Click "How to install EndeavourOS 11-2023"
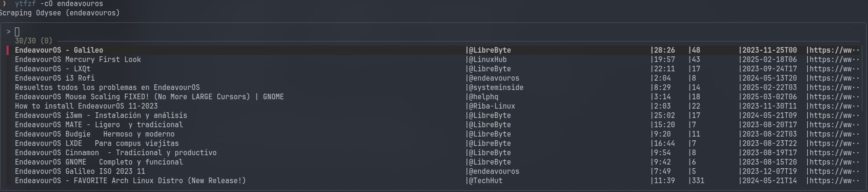The width and height of the screenshot is (868, 192). pos(86,106)
